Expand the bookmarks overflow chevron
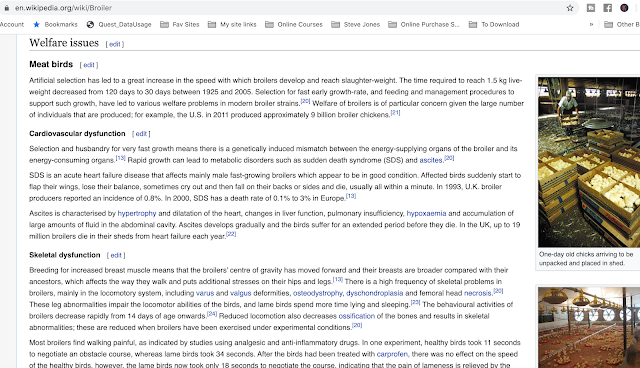The width and height of the screenshot is (640, 368). click(x=591, y=24)
